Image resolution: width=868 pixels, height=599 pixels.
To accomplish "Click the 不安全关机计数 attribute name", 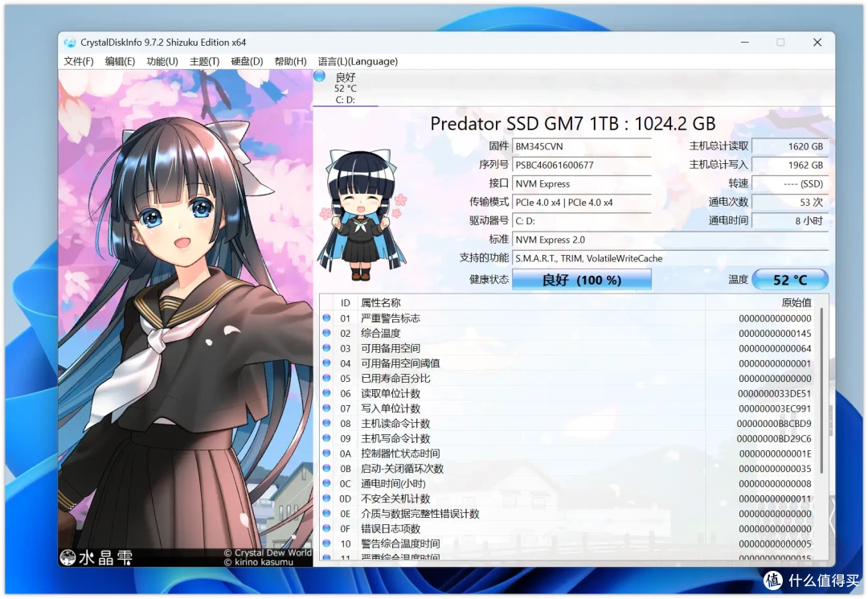I will click(395, 498).
